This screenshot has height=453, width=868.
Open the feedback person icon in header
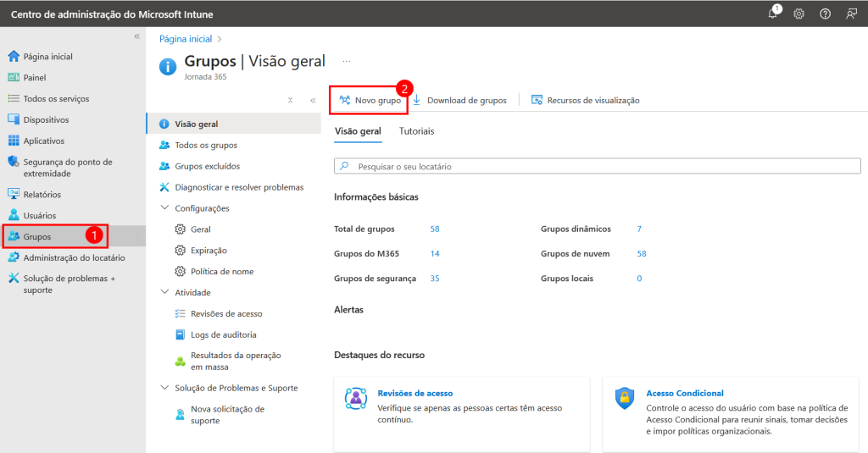pos(851,14)
